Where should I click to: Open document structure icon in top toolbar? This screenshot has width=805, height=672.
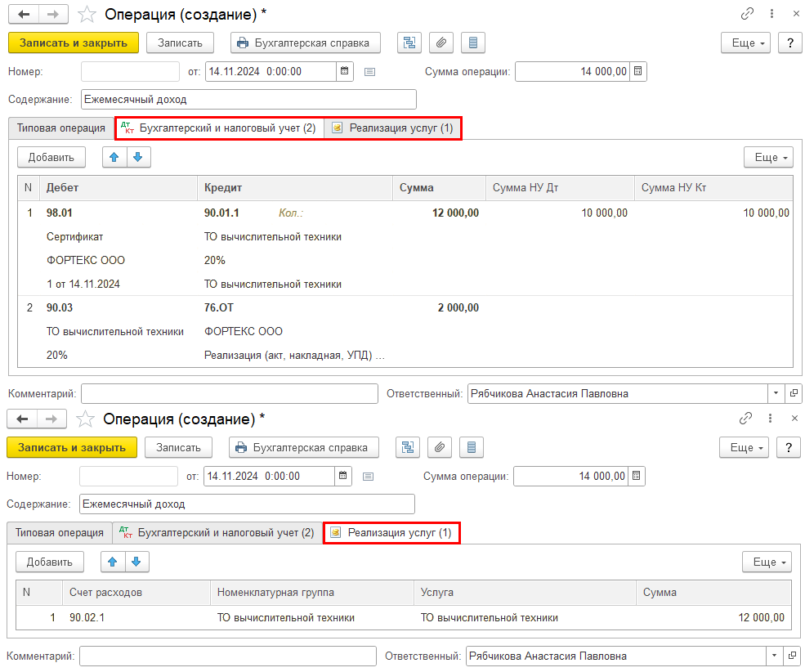point(409,43)
